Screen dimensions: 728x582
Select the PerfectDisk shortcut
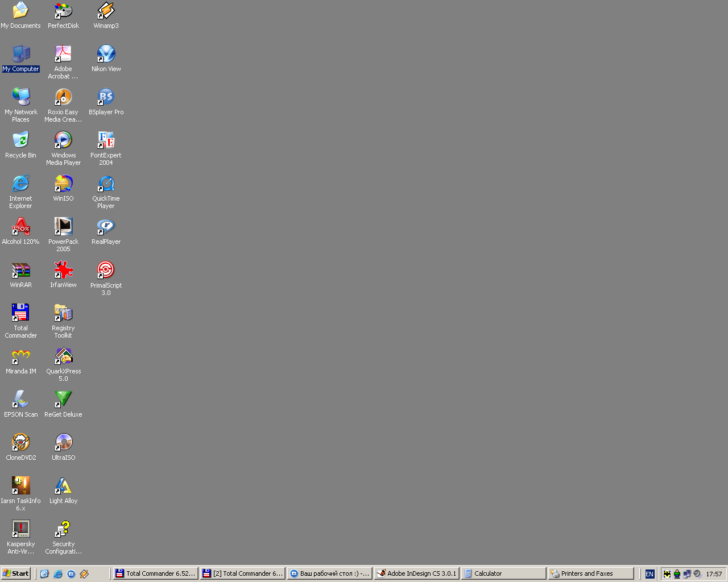pos(63,15)
